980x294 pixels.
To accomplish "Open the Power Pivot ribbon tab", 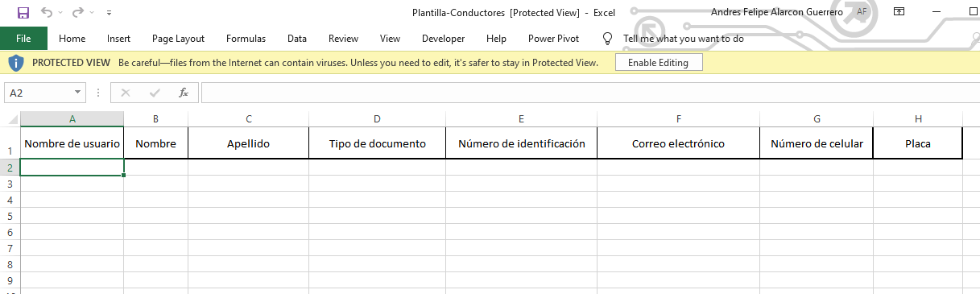I will 553,38.
